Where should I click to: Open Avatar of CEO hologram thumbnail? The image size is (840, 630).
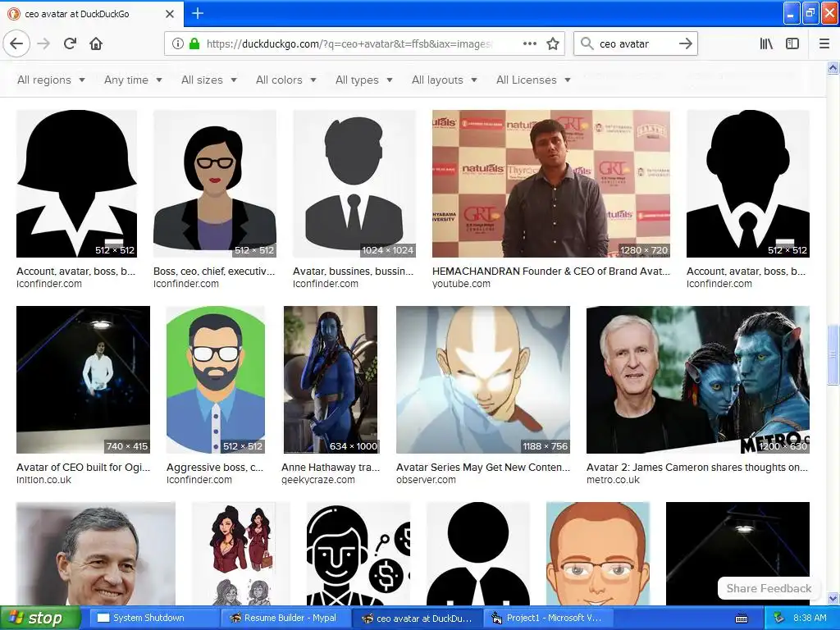click(83, 380)
